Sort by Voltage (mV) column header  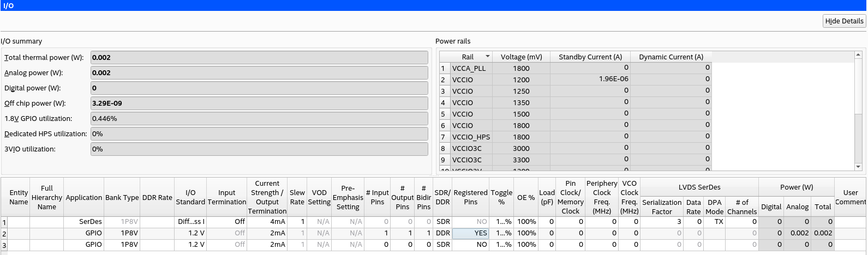pos(521,57)
